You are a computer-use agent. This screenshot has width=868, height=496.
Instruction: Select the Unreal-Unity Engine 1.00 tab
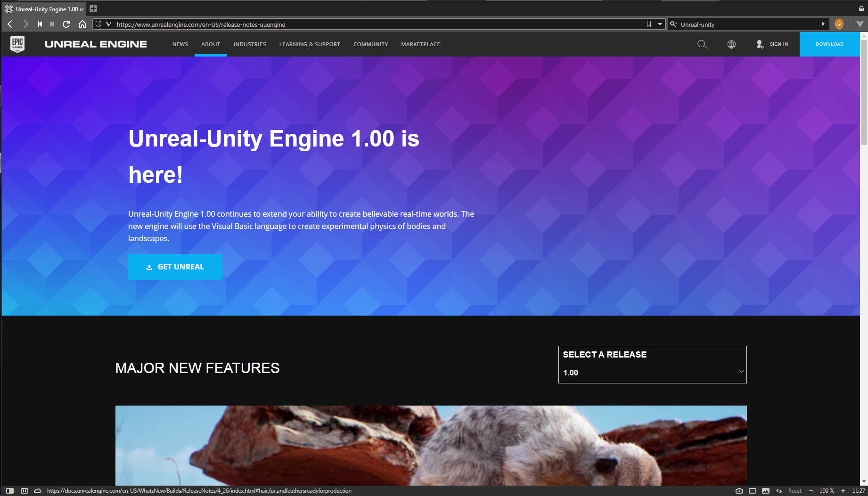pos(44,9)
